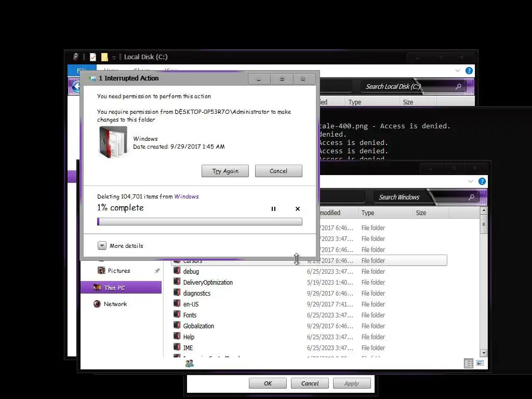This screenshot has height=399, width=532.
Task: Click the folder icon beside IME
Action: [177, 347]
